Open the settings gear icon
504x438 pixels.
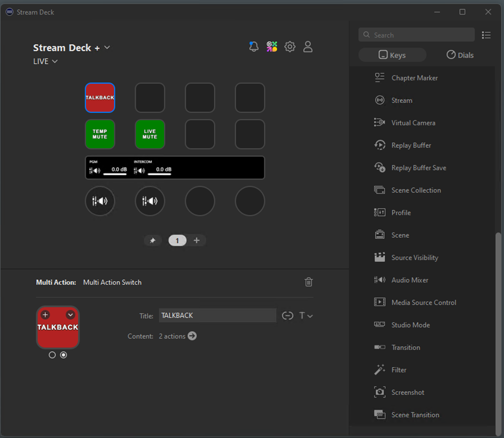click(x=290, y=47)
